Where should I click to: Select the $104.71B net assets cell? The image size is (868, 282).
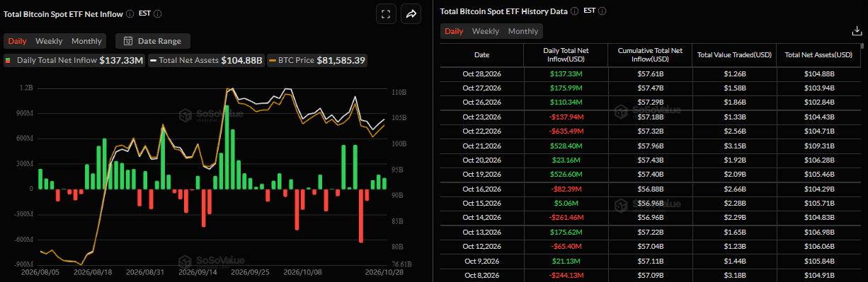[818, 131]
